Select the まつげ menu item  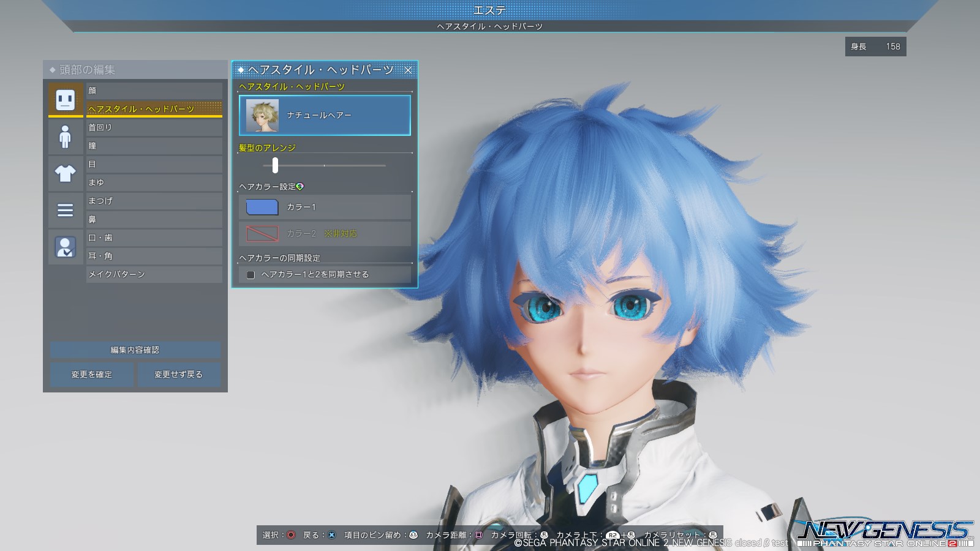coord(154,201)
